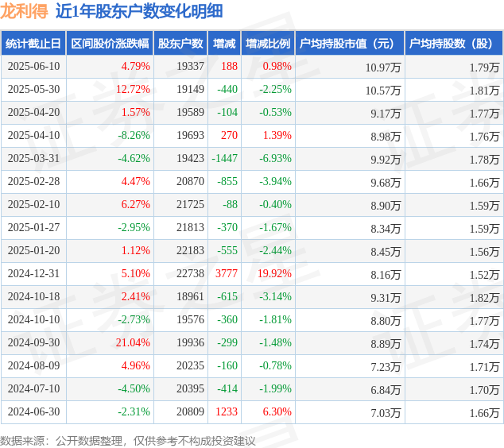Click the 近1年股东户数变化明细 title text
The height and width of the screenshot is (448, 504).
coord(139,12)
